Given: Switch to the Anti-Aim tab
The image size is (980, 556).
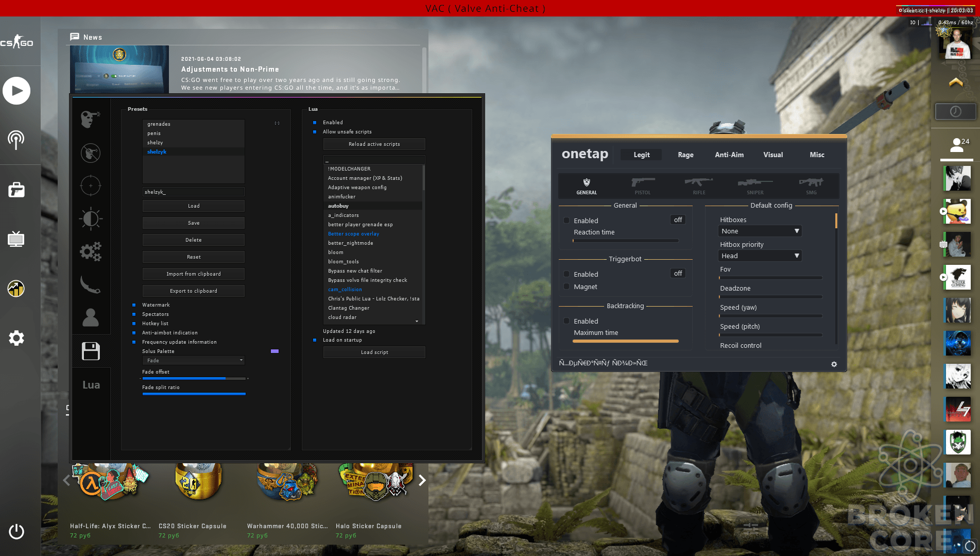Looking at the screenshot, I should click(x=729, y=155).
